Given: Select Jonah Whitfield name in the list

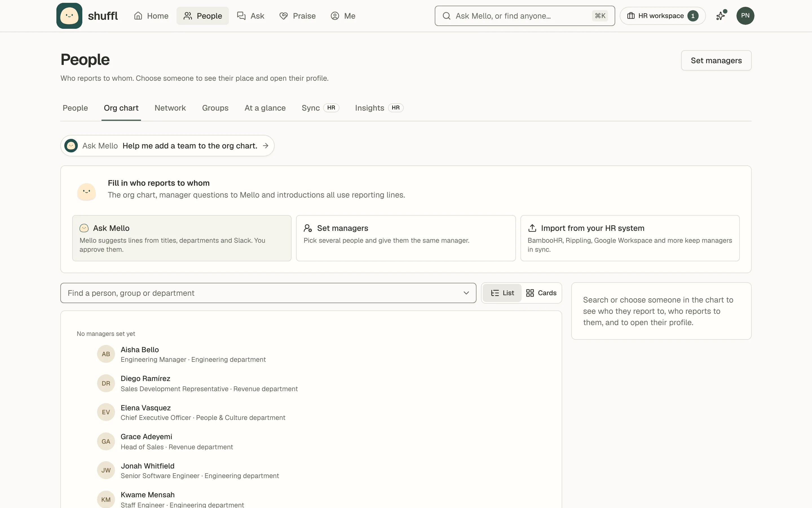Looking at the screenshot, I should pyautogui.click(x=148, y=466).
